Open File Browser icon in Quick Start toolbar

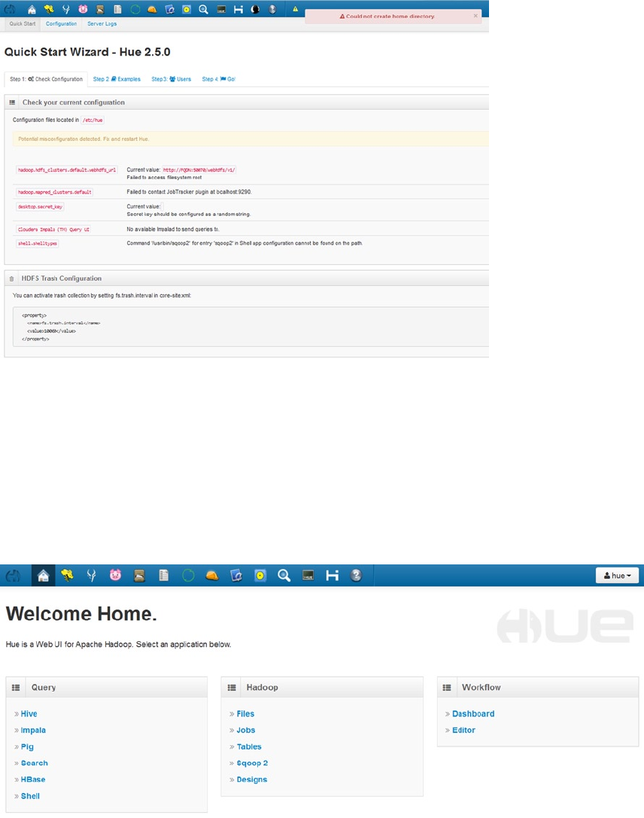[100, 9]
